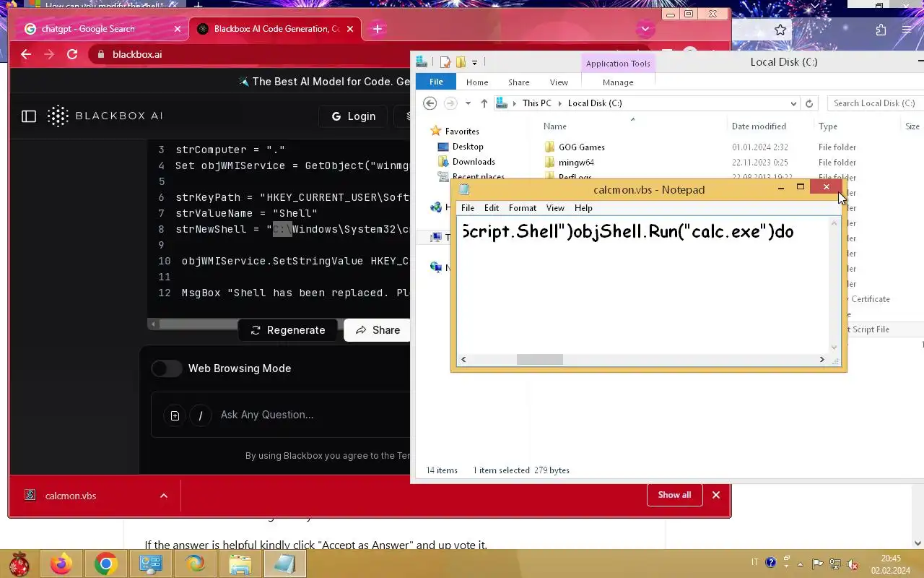Image resolution: width=924 pixels, height=578 pixels.
Task: Open the Notepad Help menu
Action: click(x=583, y=208)
